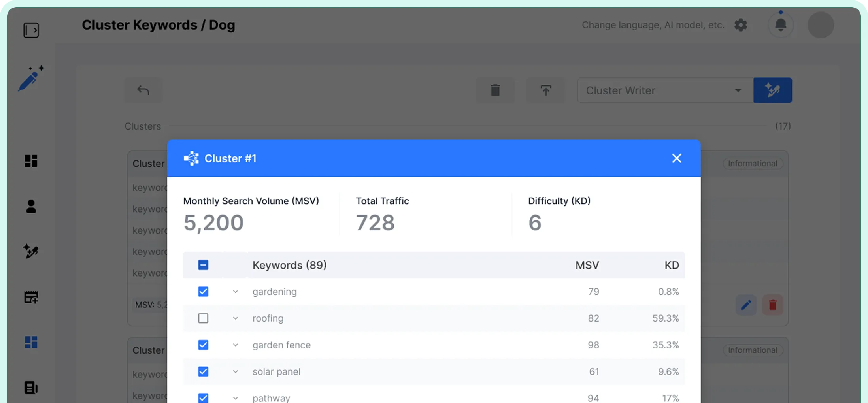868x403 pixels.
Task: Toggle the select-all Keywords header checkbox
Action: click(203, 265)
